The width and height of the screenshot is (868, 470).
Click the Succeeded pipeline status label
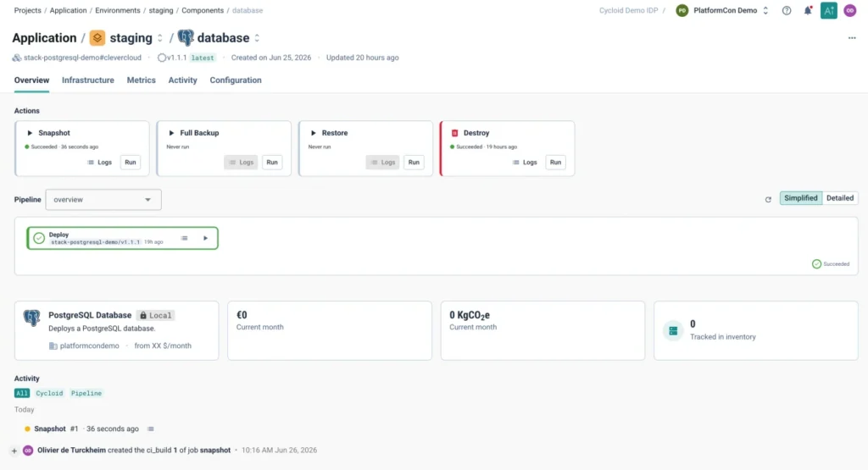tap(831, 263)
